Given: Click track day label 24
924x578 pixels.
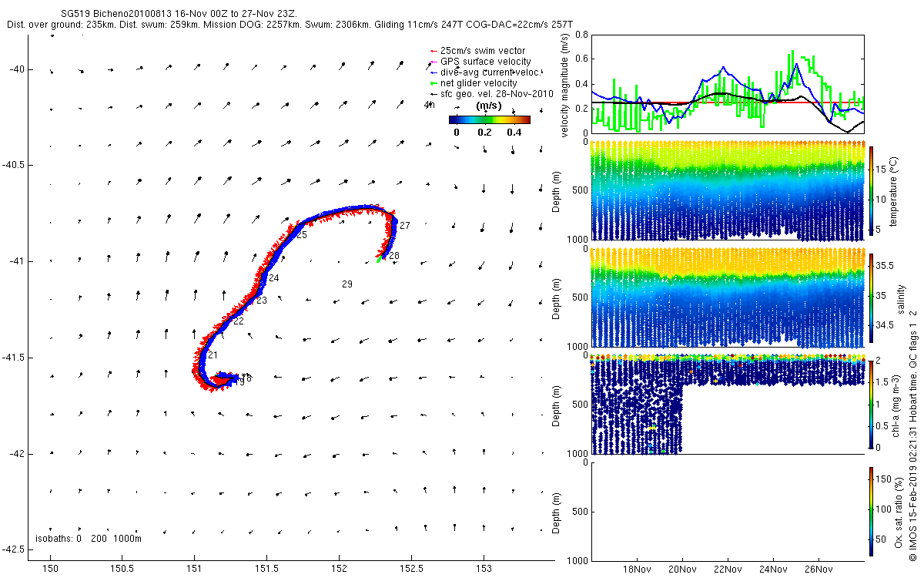Looking at the screenshot, I should click(274, 277).
